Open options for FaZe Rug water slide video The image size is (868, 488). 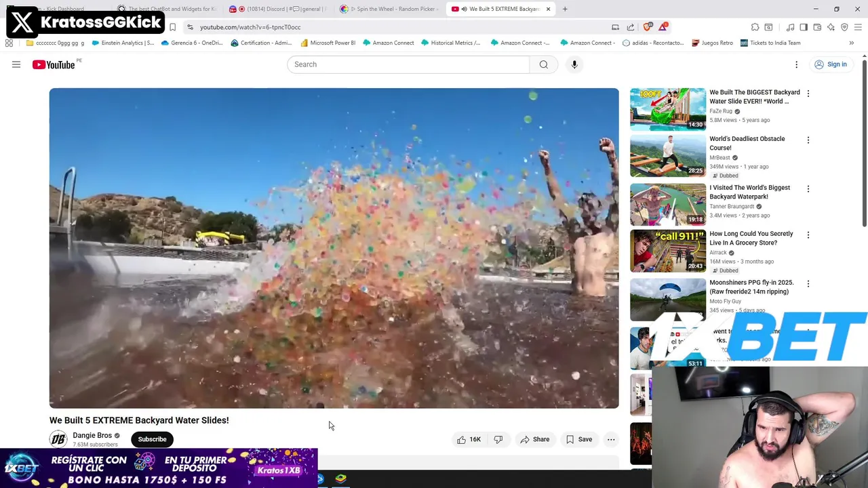click(x=808, y=94)
